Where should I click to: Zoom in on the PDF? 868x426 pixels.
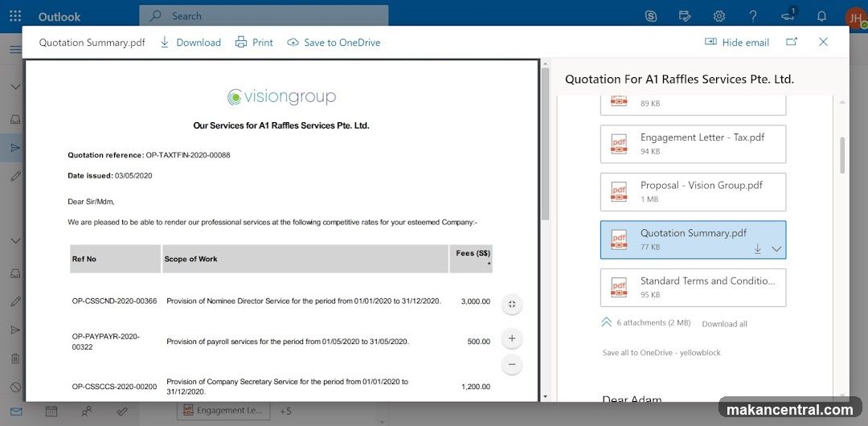tap(512, 338)
